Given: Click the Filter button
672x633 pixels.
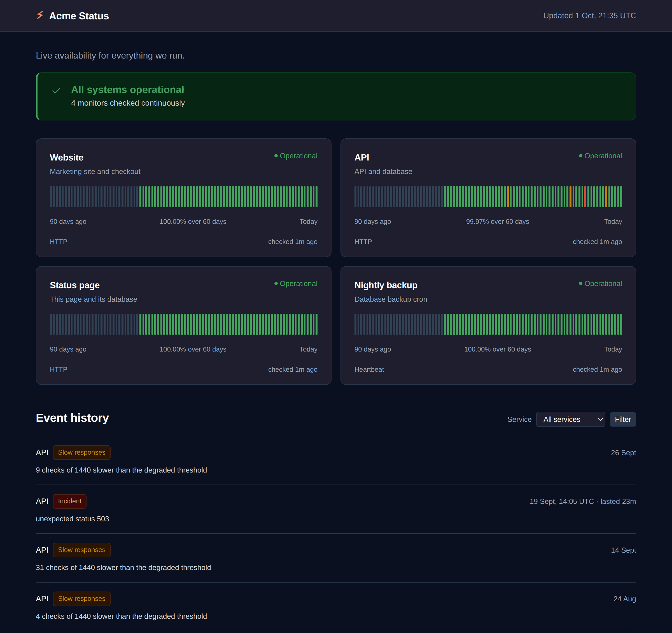Looking at the screenshot, I should [x=623, y=419].
